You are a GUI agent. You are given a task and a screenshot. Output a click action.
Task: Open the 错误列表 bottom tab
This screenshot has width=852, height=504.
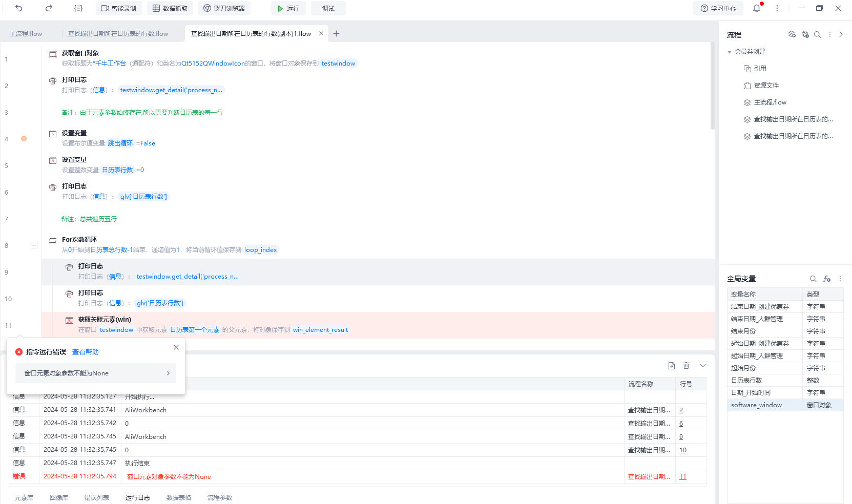tap(96, 498)
